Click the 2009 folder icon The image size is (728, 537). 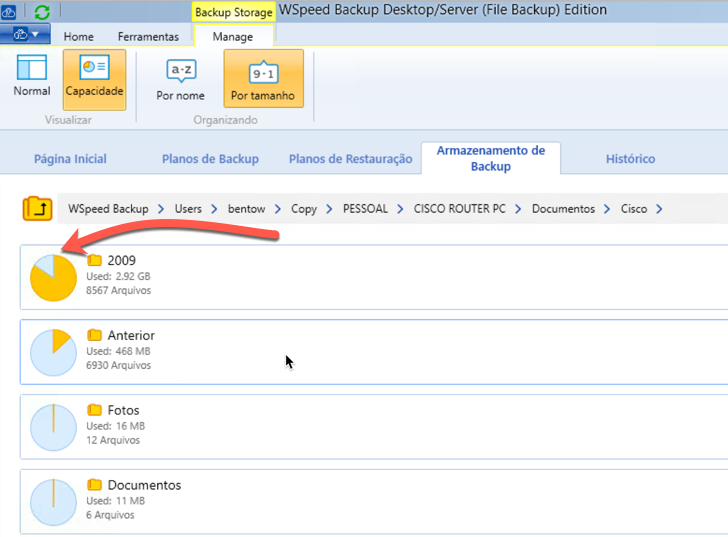click(x=94, y=260)
